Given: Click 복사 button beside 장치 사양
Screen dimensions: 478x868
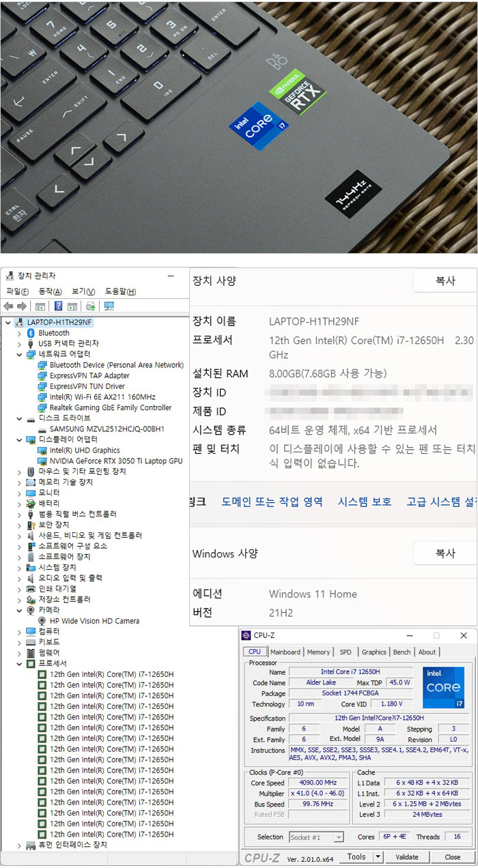Looking at the screenshot, I should tap(445, 280).
